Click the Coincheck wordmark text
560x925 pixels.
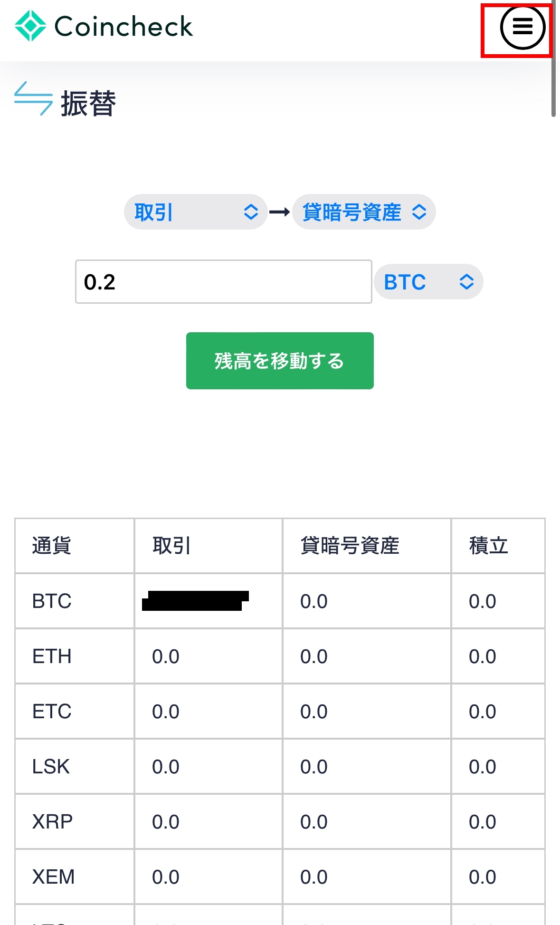point(123,27)
